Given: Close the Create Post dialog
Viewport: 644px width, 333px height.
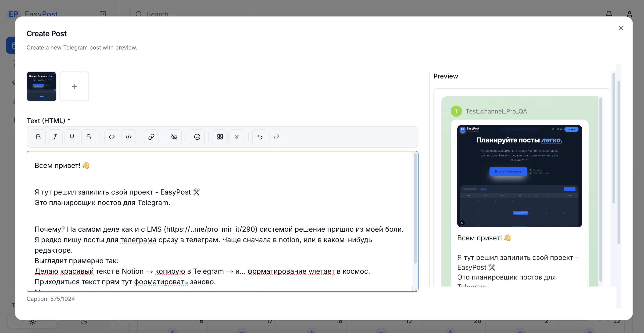Looking at the screenshot, I should click(x=621, y=28).
